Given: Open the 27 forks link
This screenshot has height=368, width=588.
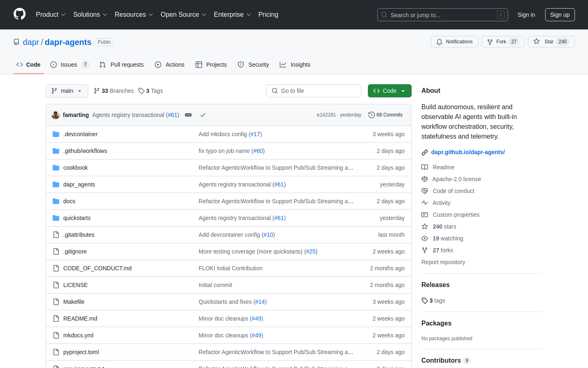Looking at the screenshot, I should (x=443, y=250).
